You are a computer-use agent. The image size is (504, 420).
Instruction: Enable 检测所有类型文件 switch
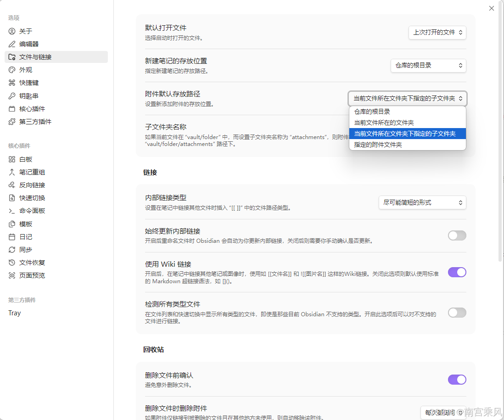coord(457,313)
